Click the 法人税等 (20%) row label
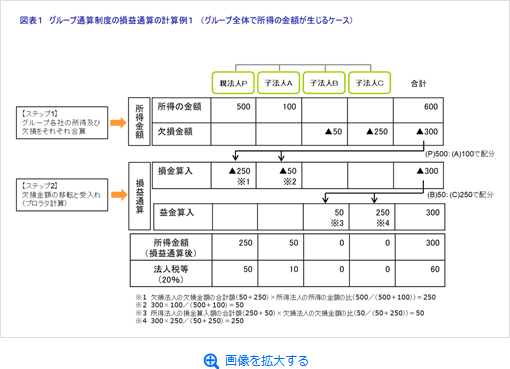This screenshot has width=510, height=369. (171, 274)
